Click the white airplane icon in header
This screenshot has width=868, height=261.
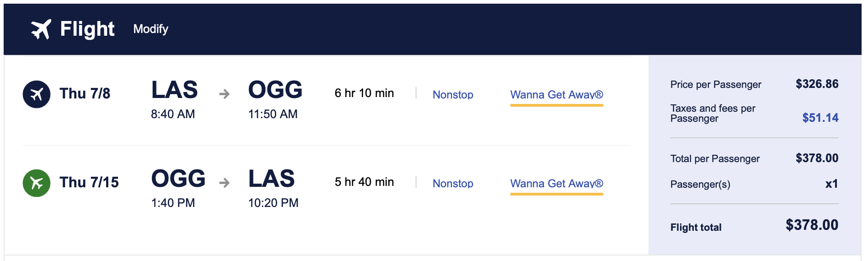point(41,29)
